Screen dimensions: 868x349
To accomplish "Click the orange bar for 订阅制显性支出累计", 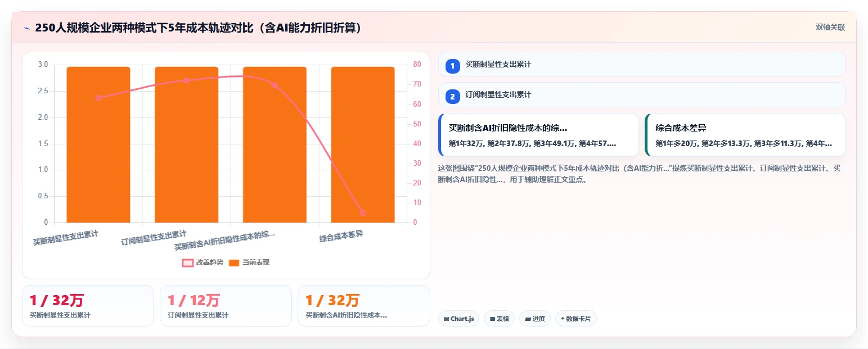I will [x=186, y=144].
